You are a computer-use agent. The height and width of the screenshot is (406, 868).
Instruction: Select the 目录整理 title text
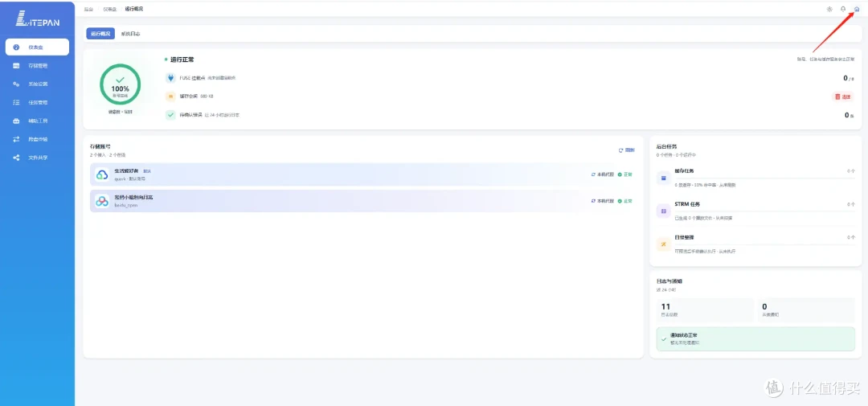pos(684,237)
